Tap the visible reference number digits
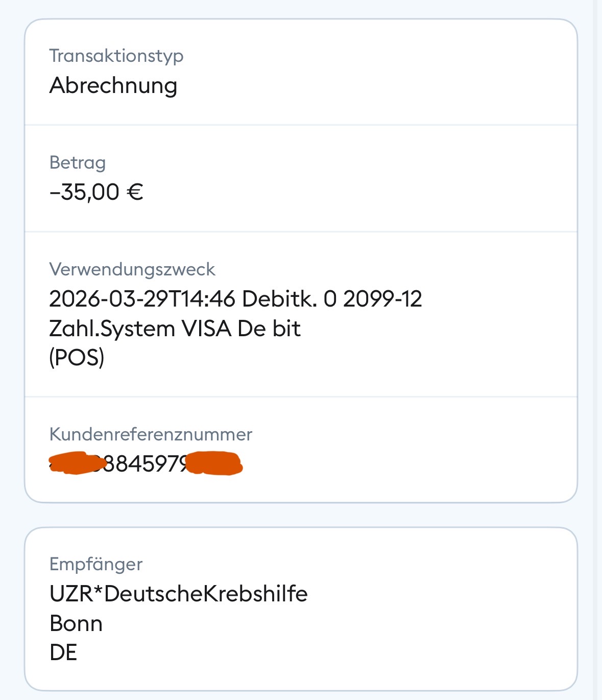 [x=147, y=464]
